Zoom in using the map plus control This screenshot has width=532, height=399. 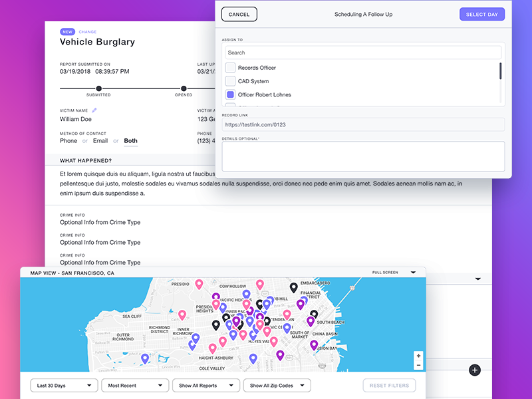[x=418, y=356]
